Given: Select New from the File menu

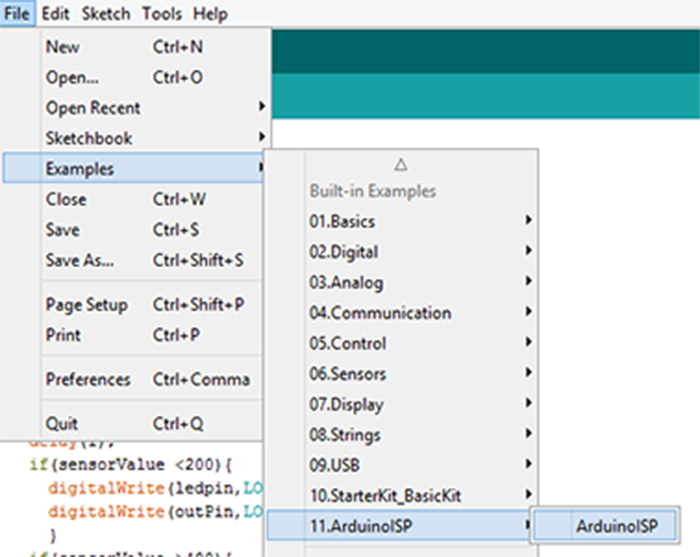Looking at the screenshot, I should [63, 47].
